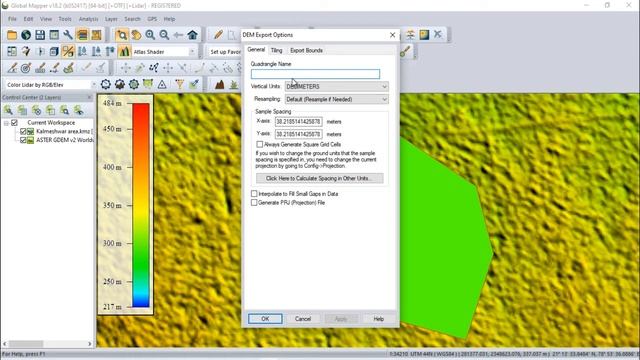
Task: Select the Pan hand grab tool
Action: [x=136, y=35]
